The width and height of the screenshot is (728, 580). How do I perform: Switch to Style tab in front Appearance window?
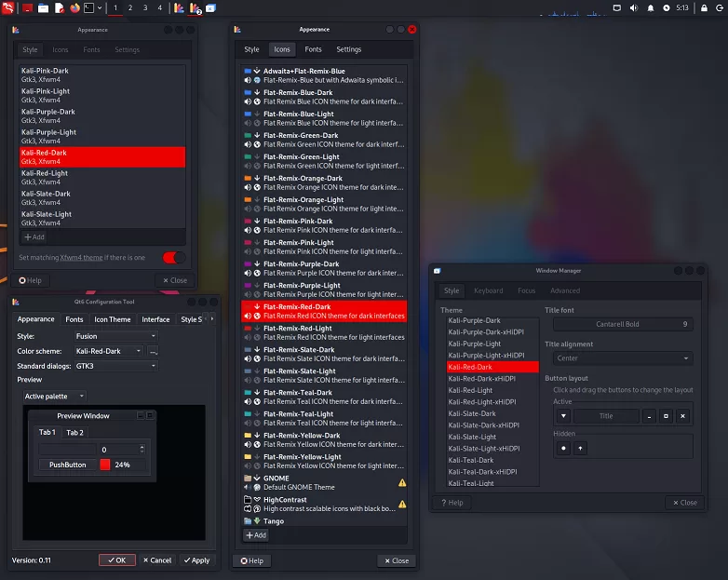point(251,49)
